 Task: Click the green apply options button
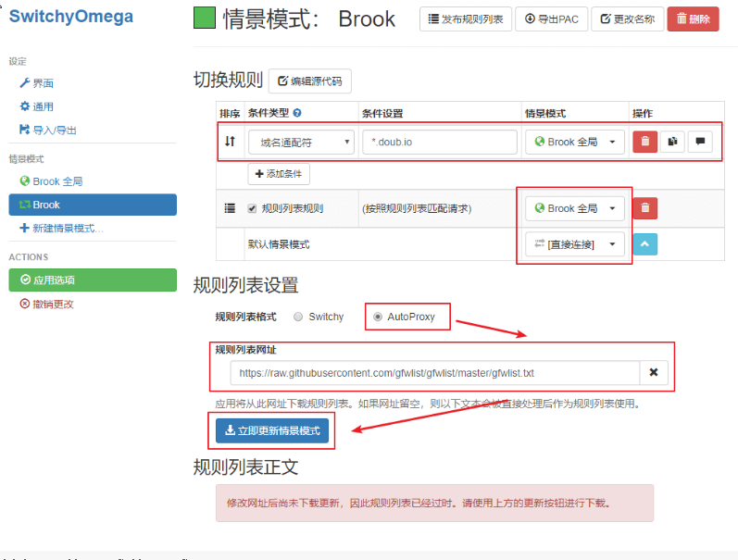(x=93, y=280)
